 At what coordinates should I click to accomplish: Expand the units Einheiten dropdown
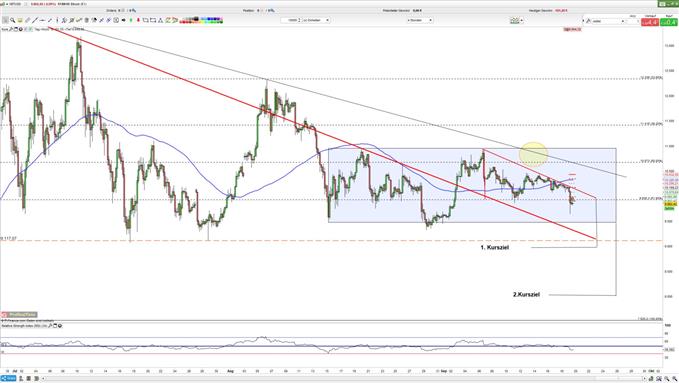pyautogui.click(x=316, y=20)
